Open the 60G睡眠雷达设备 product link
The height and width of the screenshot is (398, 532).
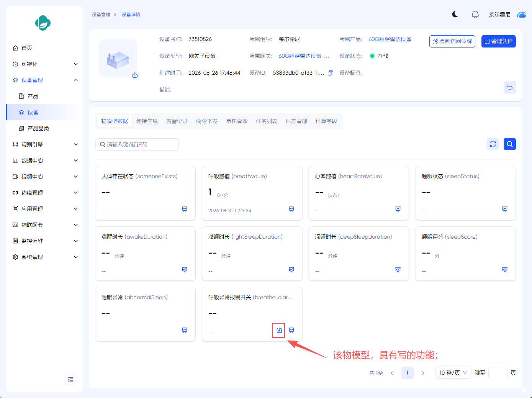(390, 39)
